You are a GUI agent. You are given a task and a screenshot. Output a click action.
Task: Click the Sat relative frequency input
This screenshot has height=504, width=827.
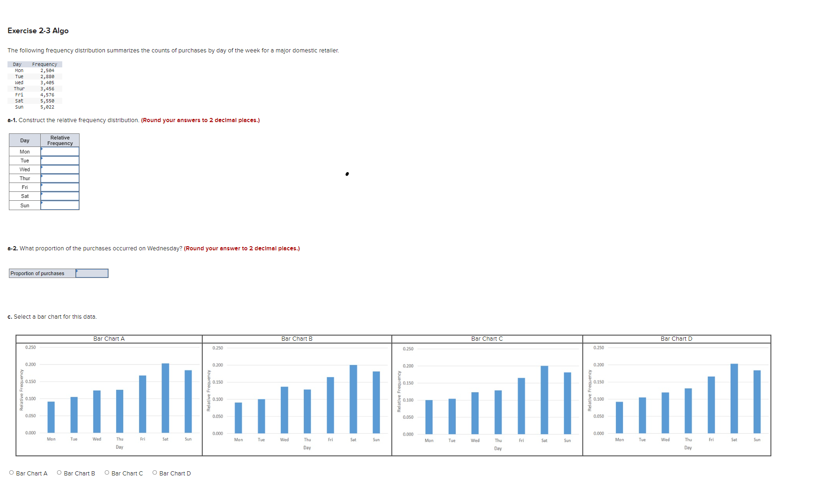[60, 196]
